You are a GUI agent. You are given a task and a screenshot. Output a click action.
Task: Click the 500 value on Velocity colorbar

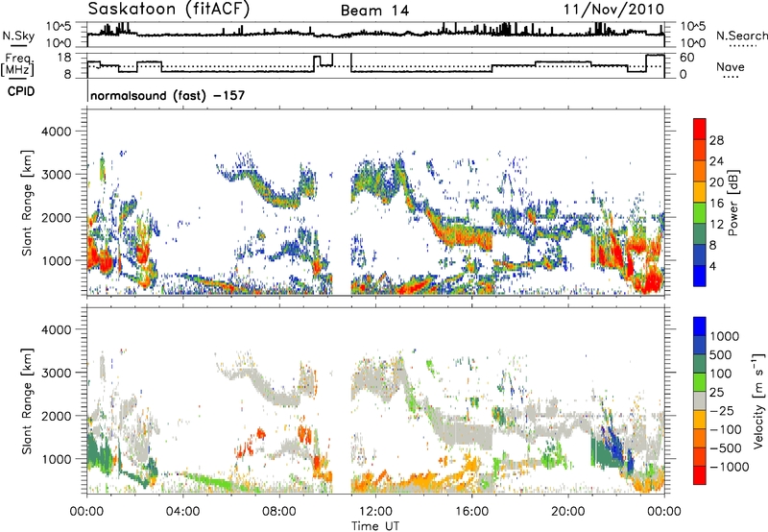point(721,355)
